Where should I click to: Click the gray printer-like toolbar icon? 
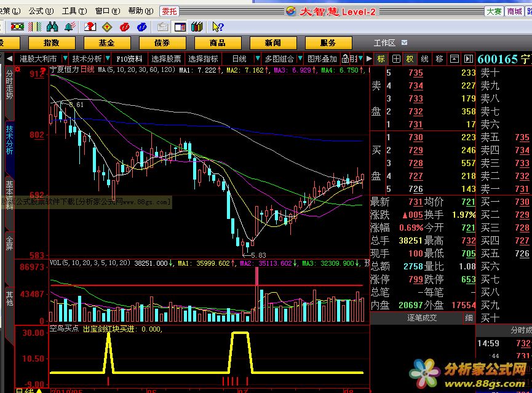pos(163,27)
